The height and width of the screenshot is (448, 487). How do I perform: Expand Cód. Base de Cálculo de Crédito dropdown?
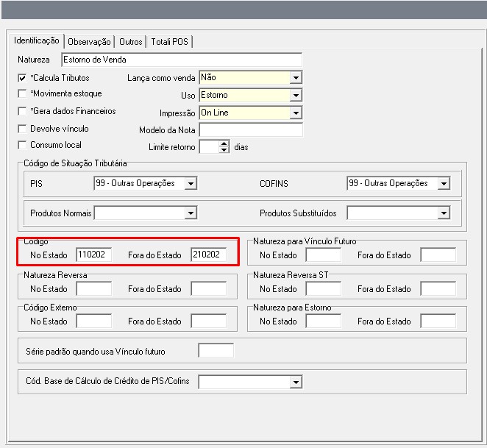tap(296, 382)
